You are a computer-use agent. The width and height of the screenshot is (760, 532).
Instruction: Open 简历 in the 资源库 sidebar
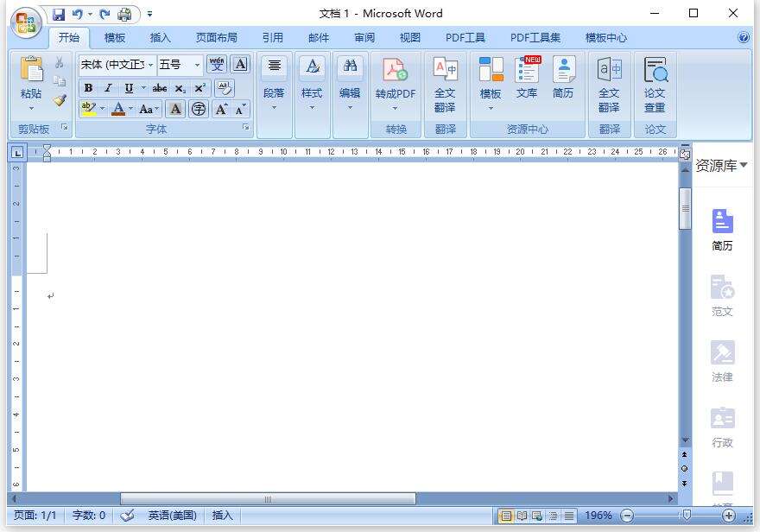click(x=722, y=230)
